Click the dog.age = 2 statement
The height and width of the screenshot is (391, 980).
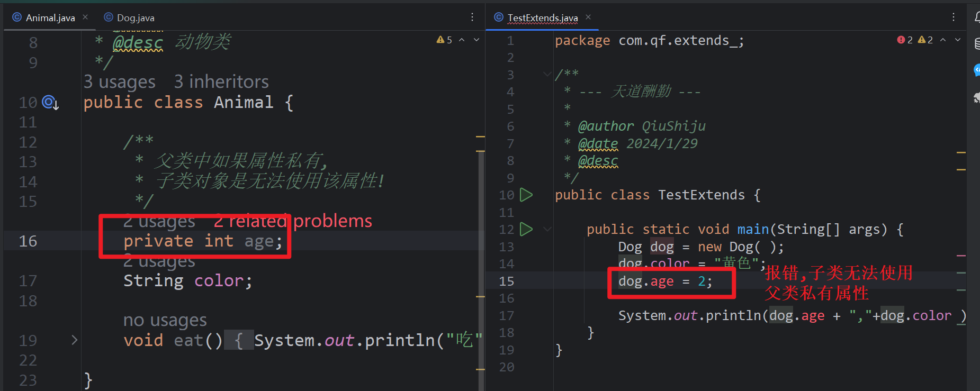coord(666,281)
